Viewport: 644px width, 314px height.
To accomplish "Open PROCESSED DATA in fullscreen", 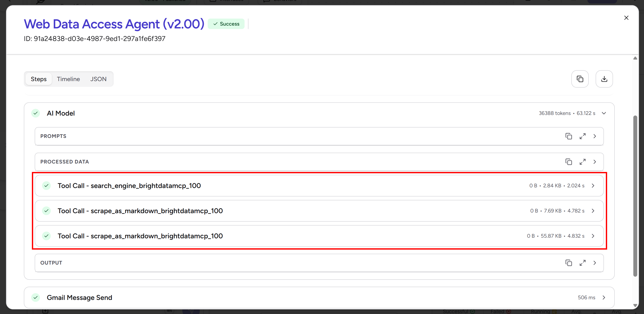I will pos(582,162).
